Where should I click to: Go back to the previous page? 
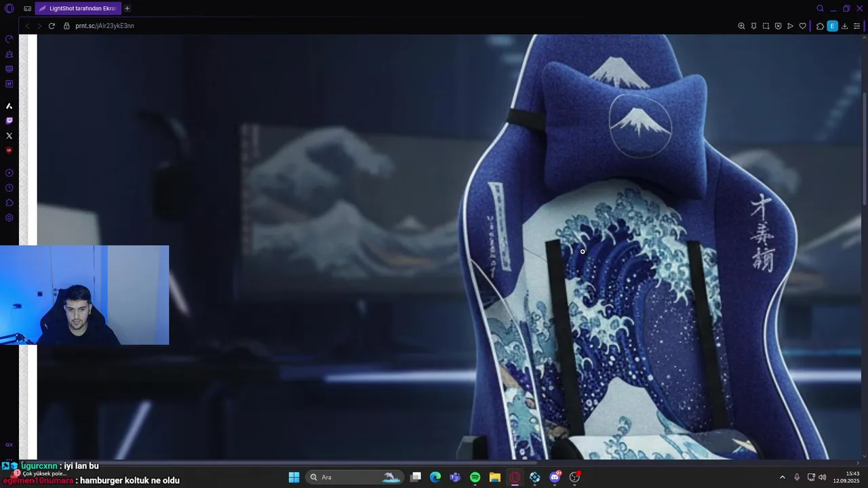coord(27,26)
